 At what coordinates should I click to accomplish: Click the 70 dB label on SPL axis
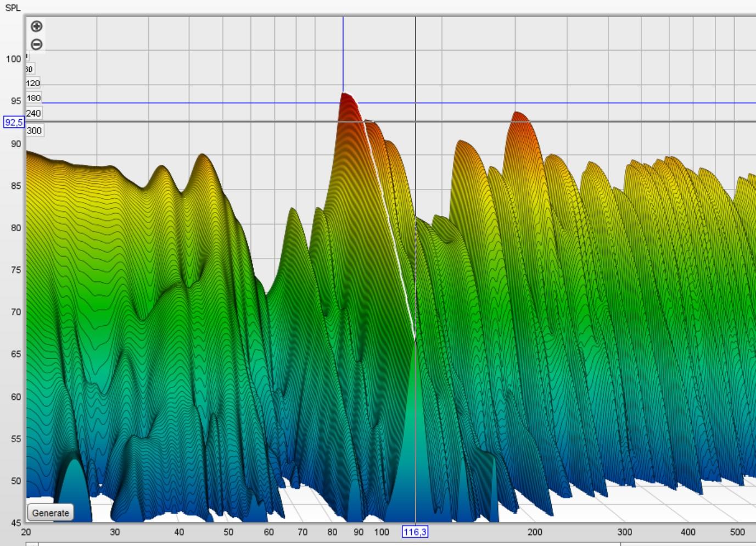(x=15, y=312)
